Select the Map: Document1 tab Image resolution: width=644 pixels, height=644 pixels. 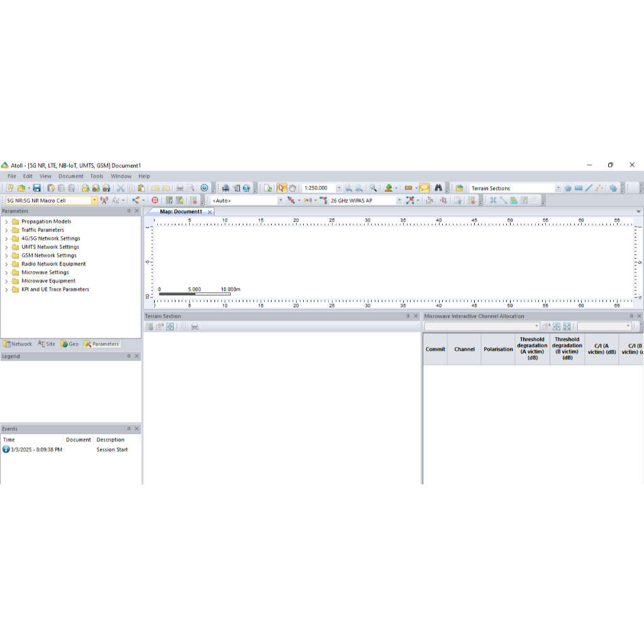180,211
